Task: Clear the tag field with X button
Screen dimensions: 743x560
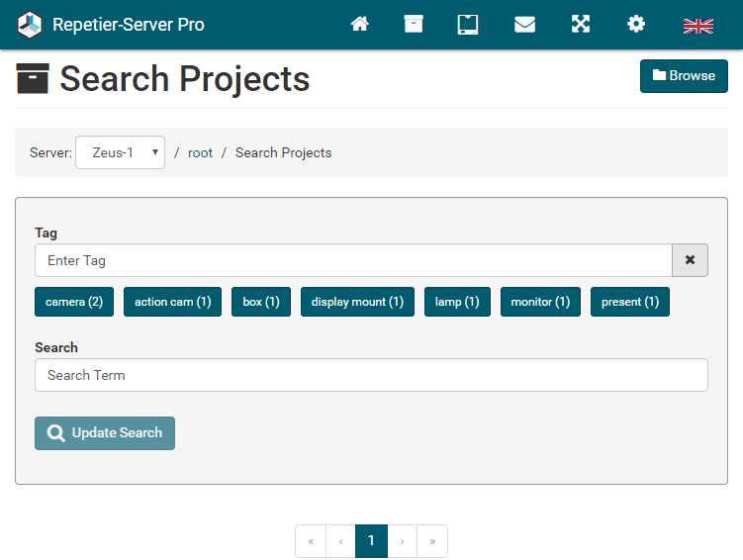Action: pyautogui.click(x=690, y=260)
